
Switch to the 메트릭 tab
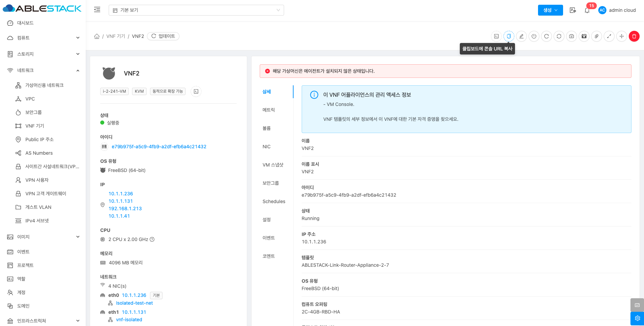(x=269, y=110)
